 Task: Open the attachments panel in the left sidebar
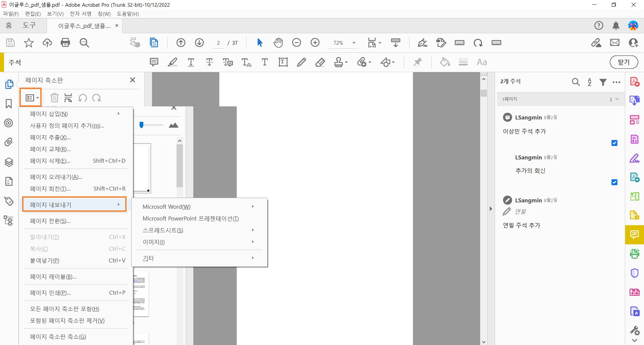(9, 142)
